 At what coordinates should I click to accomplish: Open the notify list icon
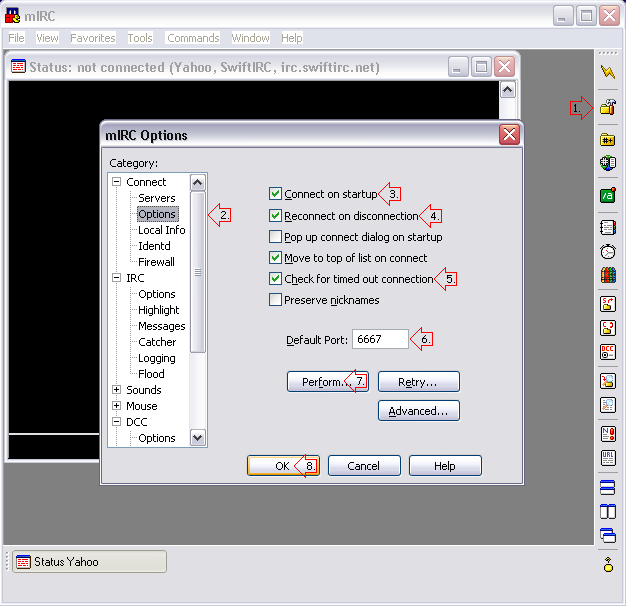coord(608,434)
